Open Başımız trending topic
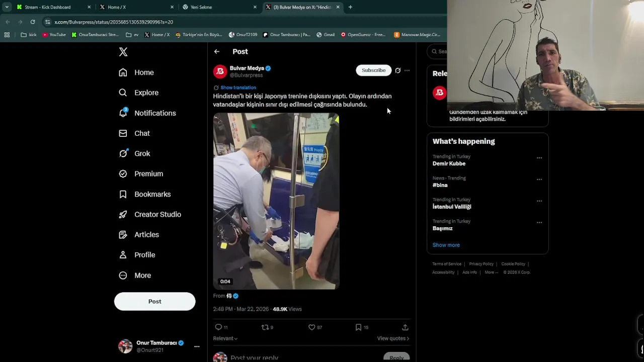This screenshot has width=644, height=362. click(x=443, y=228)
